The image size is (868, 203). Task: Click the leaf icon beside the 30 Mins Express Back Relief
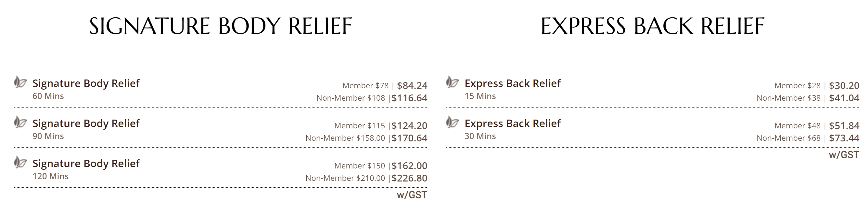coord(452,122)
